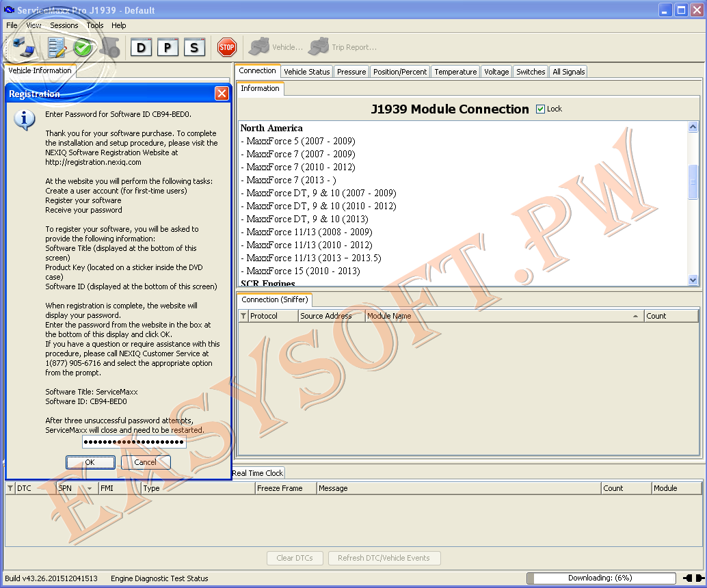
Task: Click the plug connection status icon in the status bar
Action: [694, 578]
